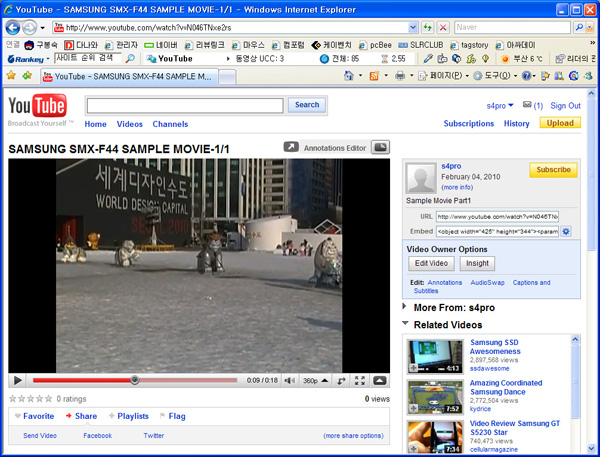Expand the More From: s4pro section

click(405, 307)
